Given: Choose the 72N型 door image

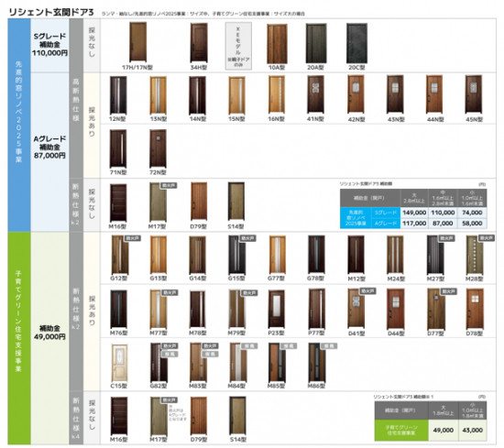Looking at the screenshot, I should pos(158,148).
